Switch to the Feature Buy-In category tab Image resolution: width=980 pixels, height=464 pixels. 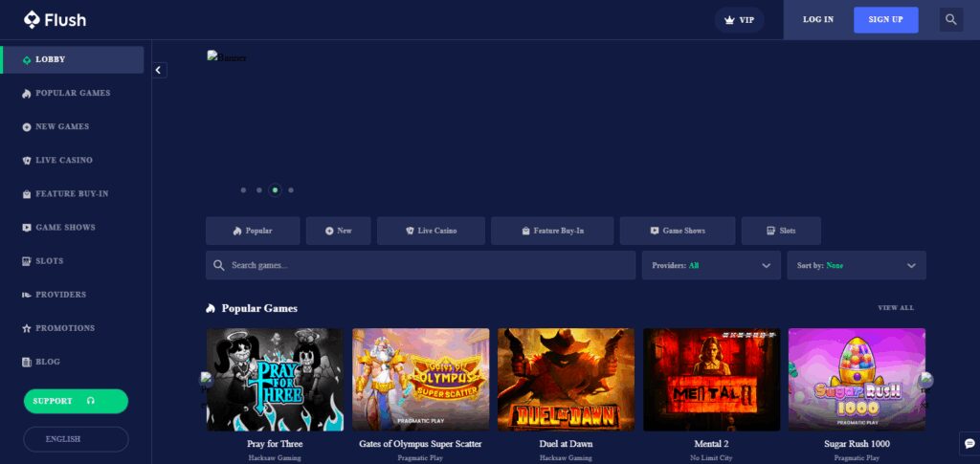click(552, 231)
